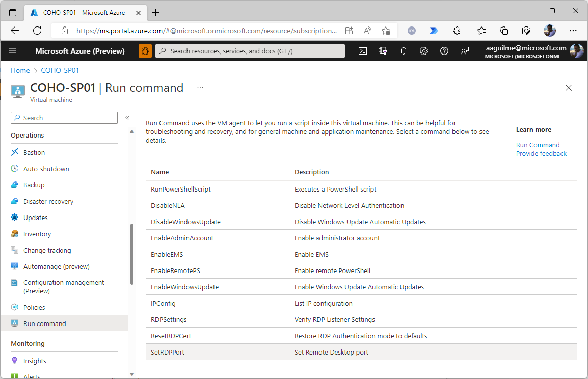Click the orange bug report icon

(145, 51)
